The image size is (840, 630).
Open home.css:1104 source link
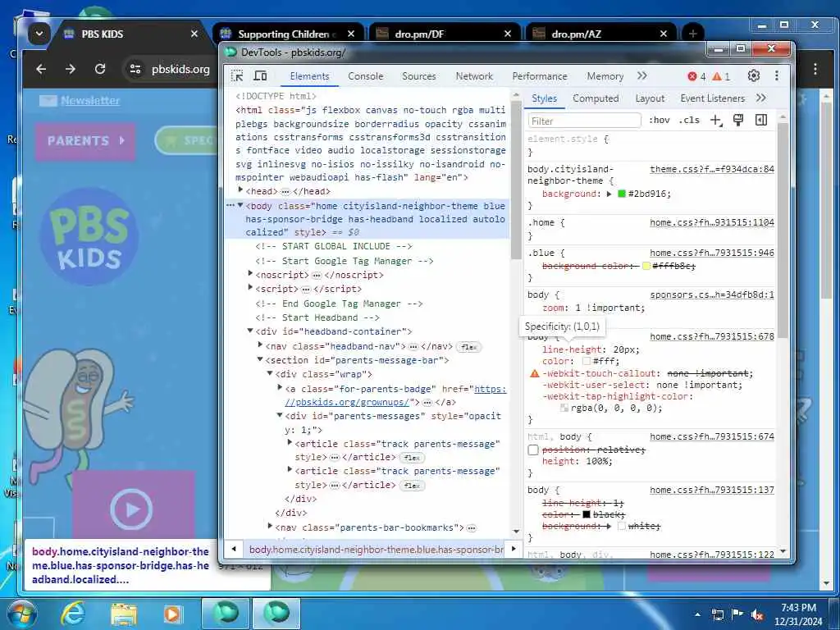point(712,222)
